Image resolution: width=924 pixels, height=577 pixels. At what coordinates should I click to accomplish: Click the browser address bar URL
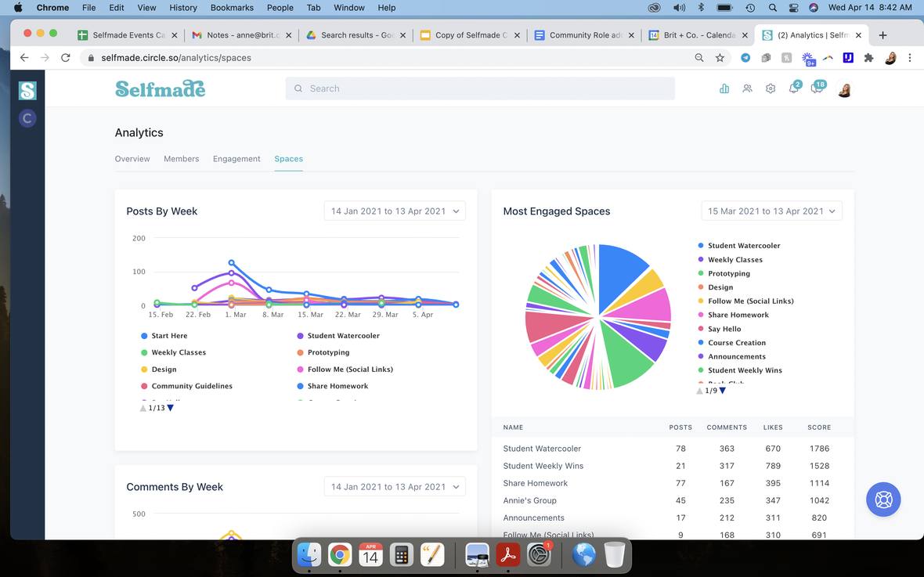click(176, 58)
